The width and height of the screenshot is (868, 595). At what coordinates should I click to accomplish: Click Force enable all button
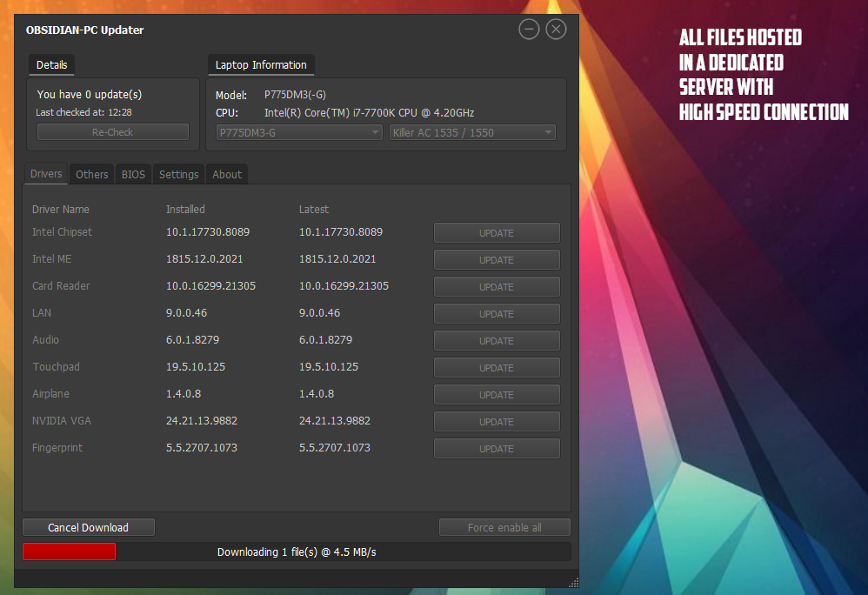(x=504, y=527)
